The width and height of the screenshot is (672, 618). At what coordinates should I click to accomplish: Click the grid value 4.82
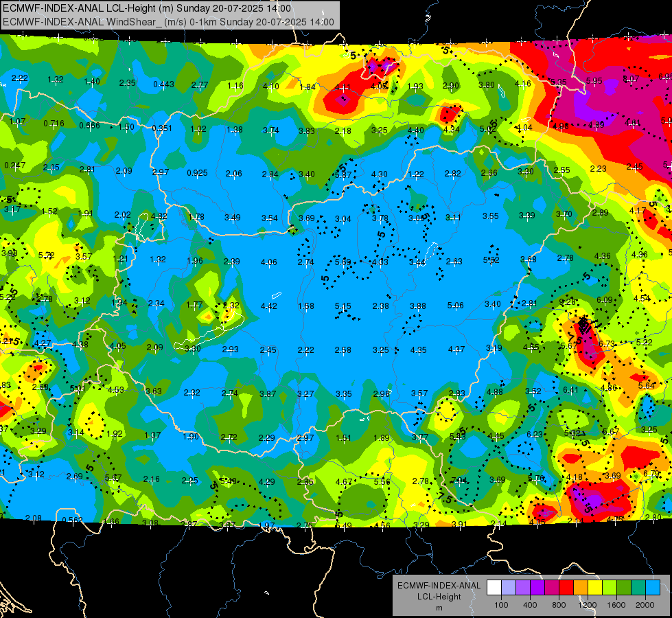click(x=159, y=216)
